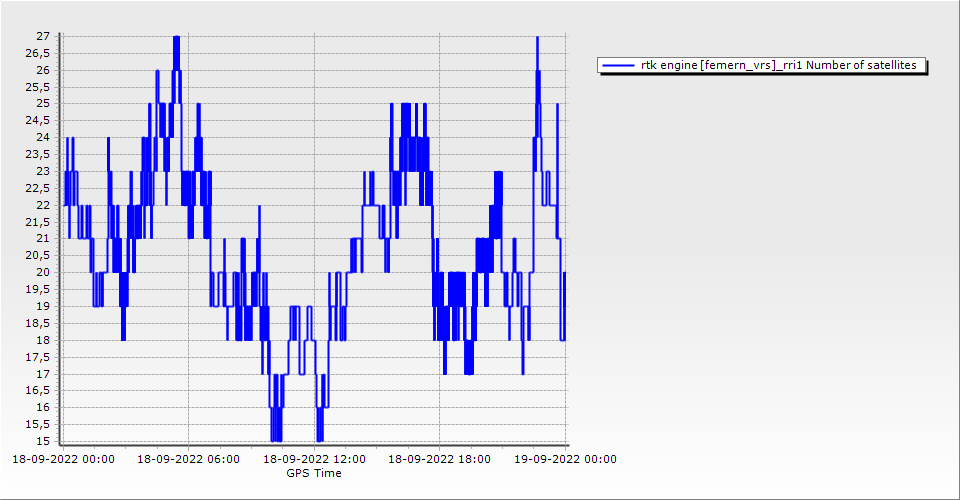
Task: Select the 18-09-2022 00:00 x-axis label
Action: [x=62, y=460]
